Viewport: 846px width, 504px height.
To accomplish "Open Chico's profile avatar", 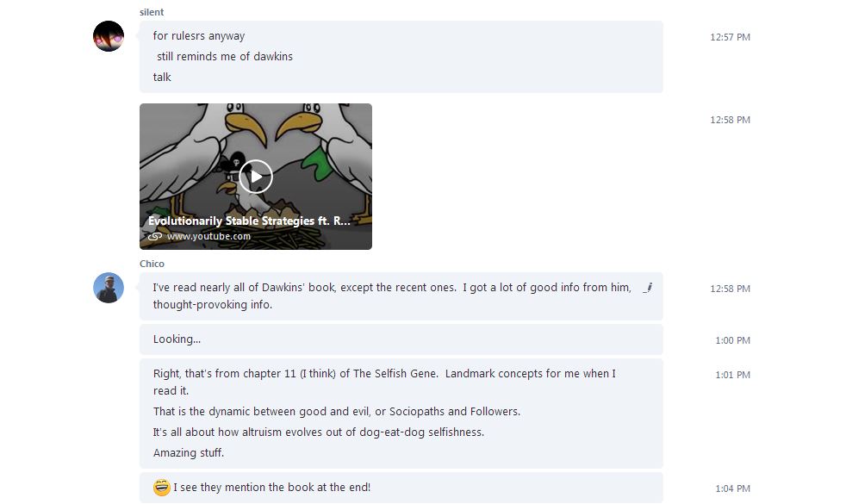I will click(109, 288).
